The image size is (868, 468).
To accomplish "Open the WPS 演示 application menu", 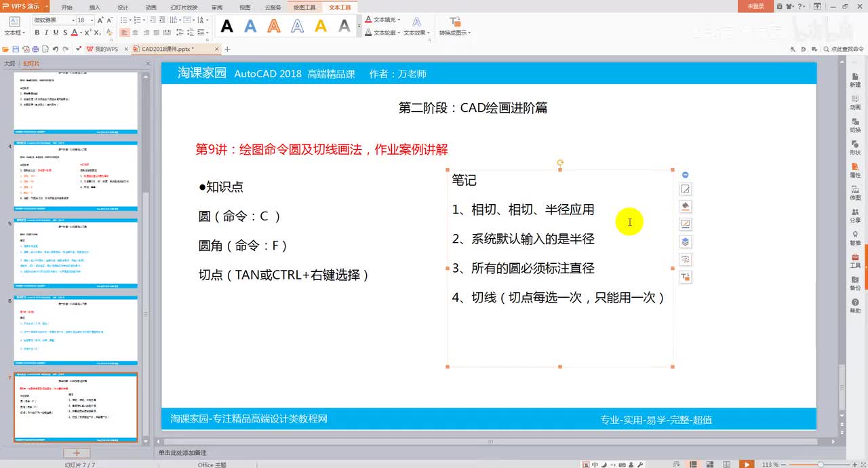I will (x=25, y=6).
